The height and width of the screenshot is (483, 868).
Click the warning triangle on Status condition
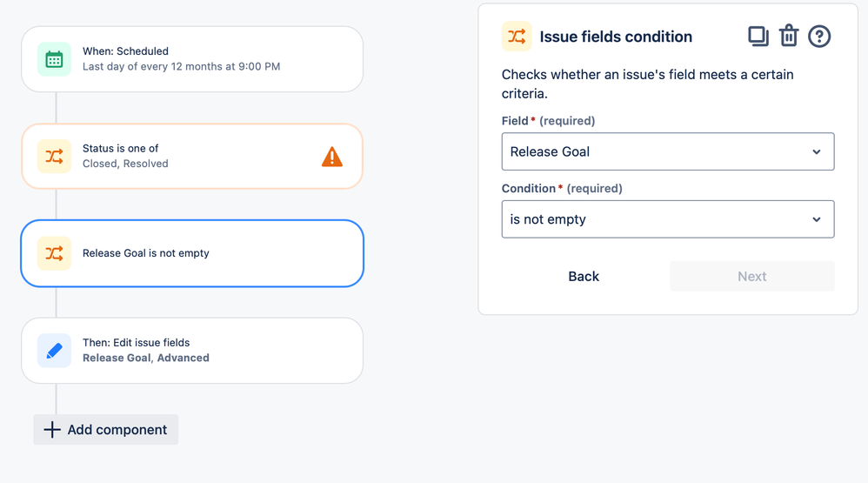pyautogui.click(x=332, y=157)
